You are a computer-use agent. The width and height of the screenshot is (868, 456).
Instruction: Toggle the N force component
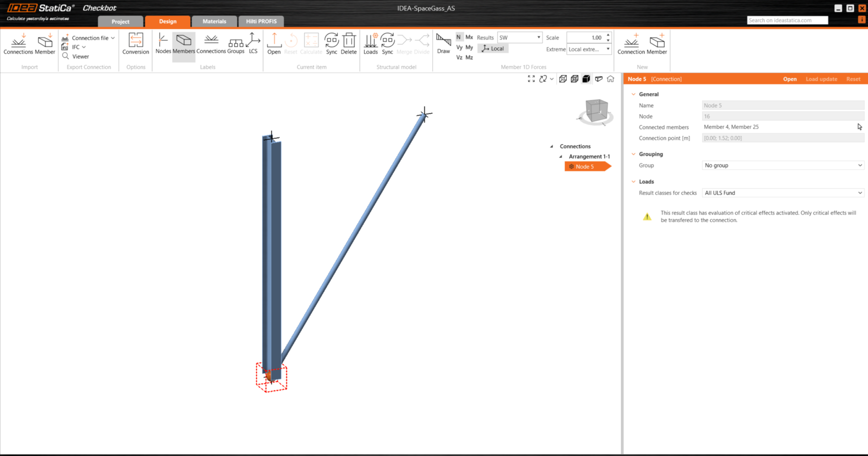pyautogui.click(x=458, y=37)
